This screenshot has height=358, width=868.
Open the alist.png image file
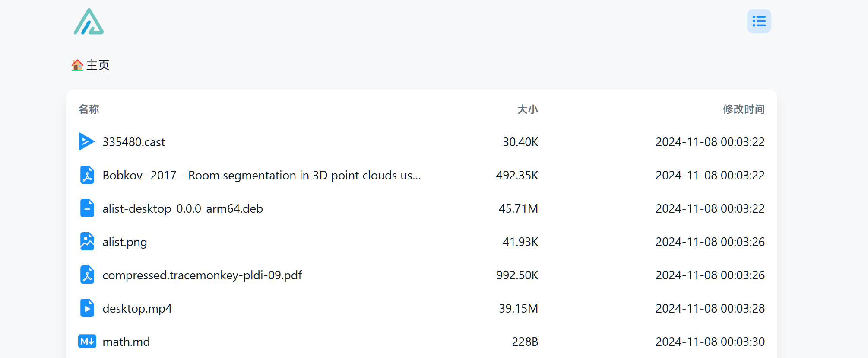pyautogui.click(x=421, y=242)
